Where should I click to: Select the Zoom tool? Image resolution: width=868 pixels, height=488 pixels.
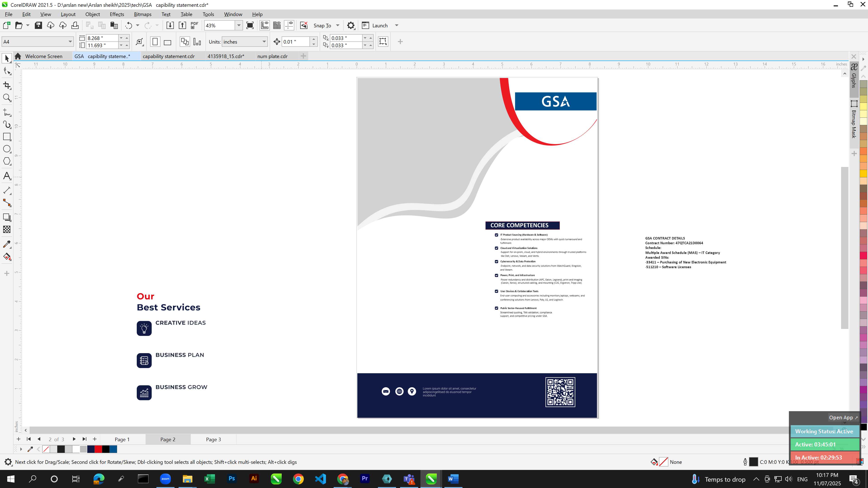[7, 98]
